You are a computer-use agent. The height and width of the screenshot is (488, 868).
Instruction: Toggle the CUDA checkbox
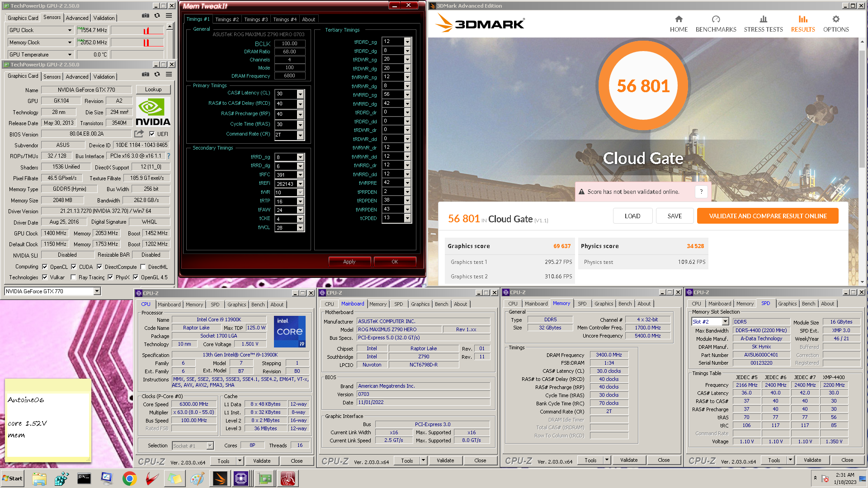click(x=74, y=267)
